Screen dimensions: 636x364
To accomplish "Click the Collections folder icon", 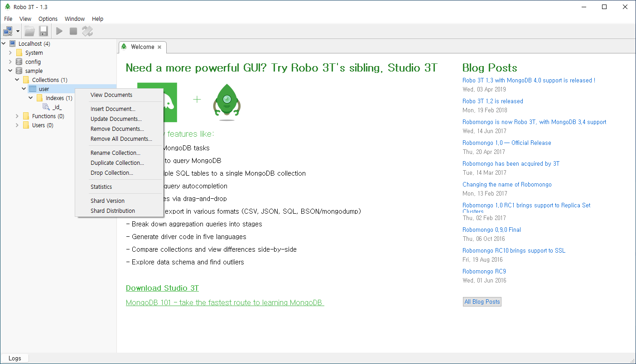I will [x=26, y=80].
